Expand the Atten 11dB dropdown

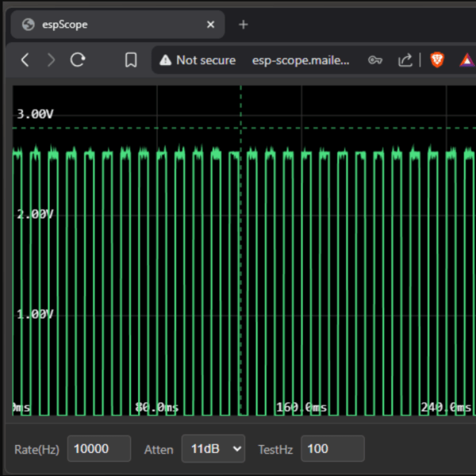213,449
